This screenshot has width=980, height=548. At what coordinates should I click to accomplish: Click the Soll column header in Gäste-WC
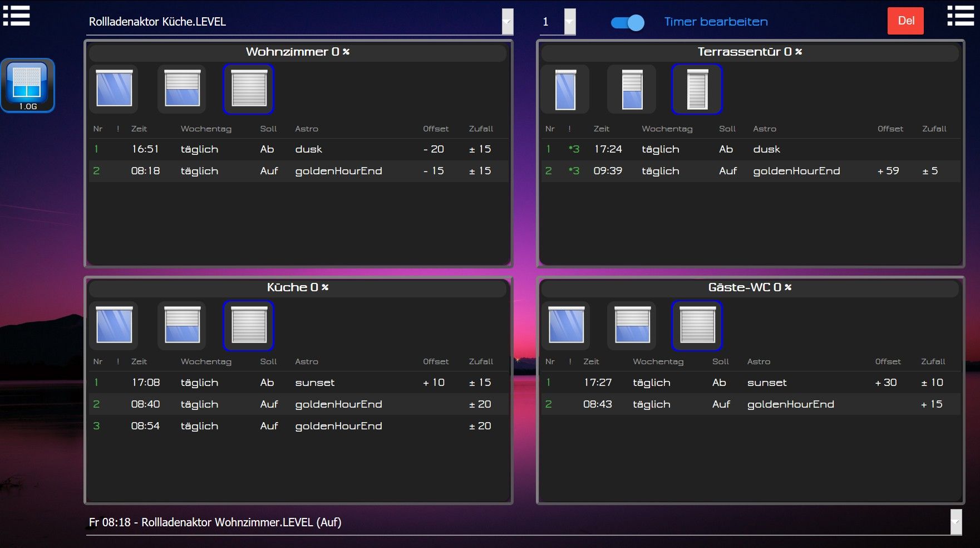[721, 361]
